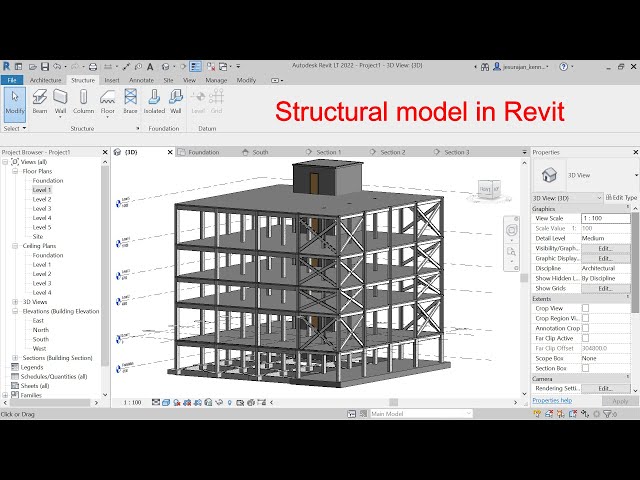640x480 pixels.
Task: Open the 3D View: {3D} instance dropdown
Action: click(567, 198)
